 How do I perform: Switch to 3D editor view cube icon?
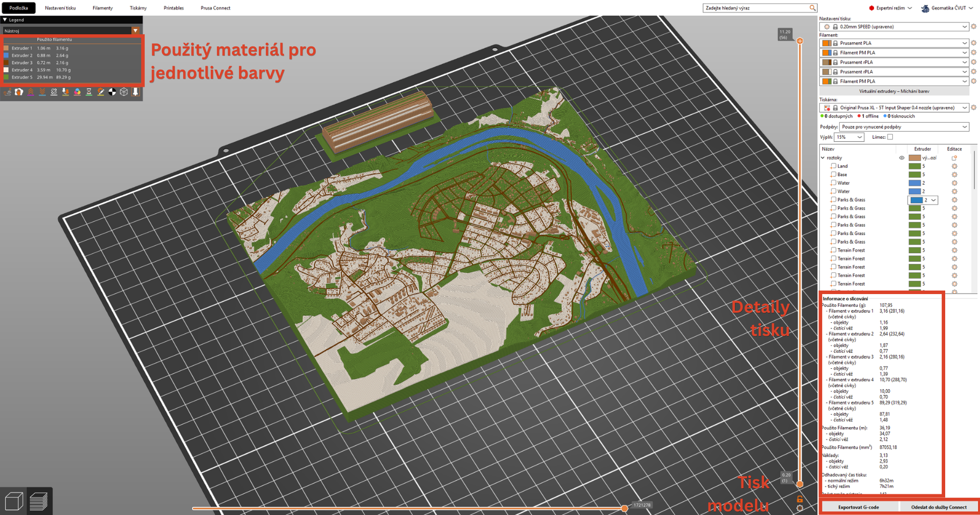[x=14, y=501]
